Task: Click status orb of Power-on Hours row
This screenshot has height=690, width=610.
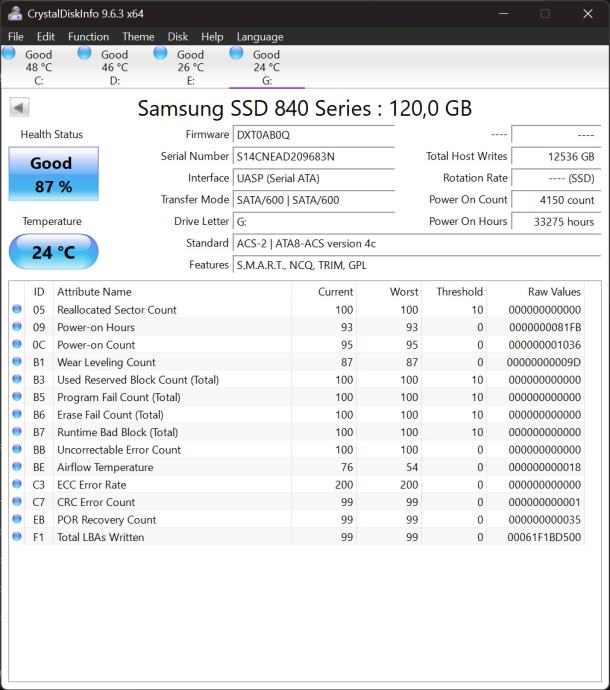Action: point(17,327)
